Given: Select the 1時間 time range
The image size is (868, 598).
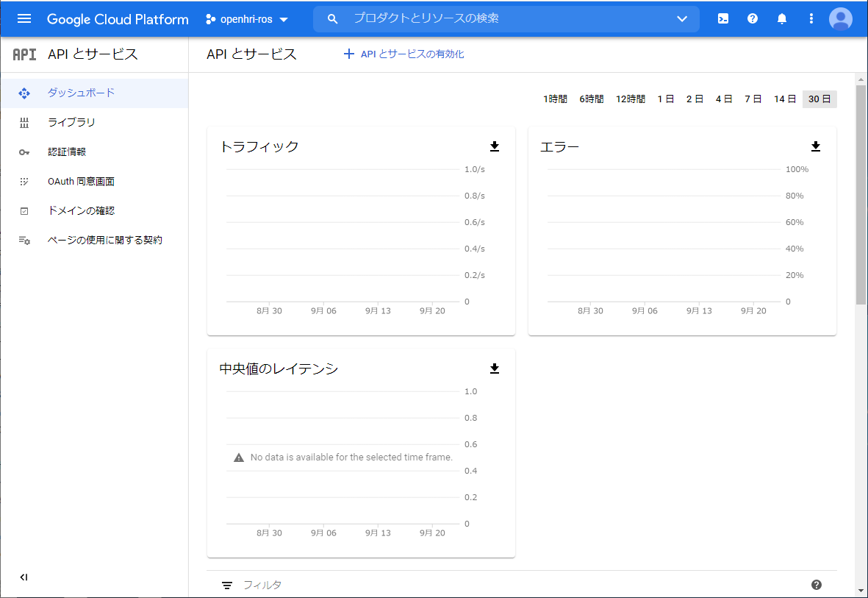Looking at the screenshot, I should click(x=555, y=99).
